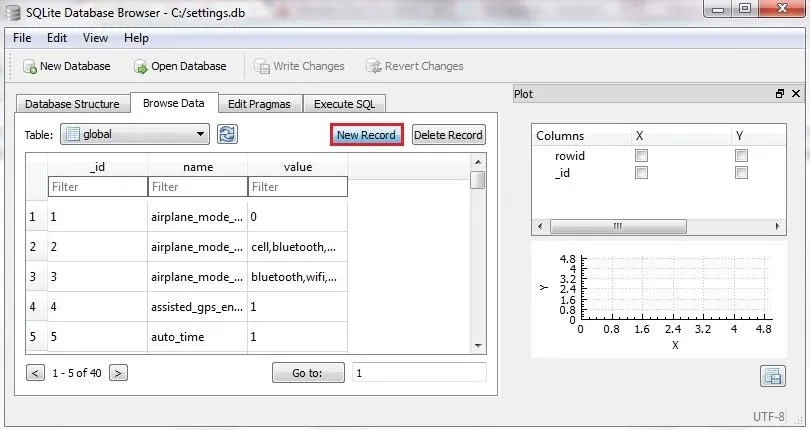Click the New Database toolbar icon
The width and height of the screenshot is (810, 430).
29,66
